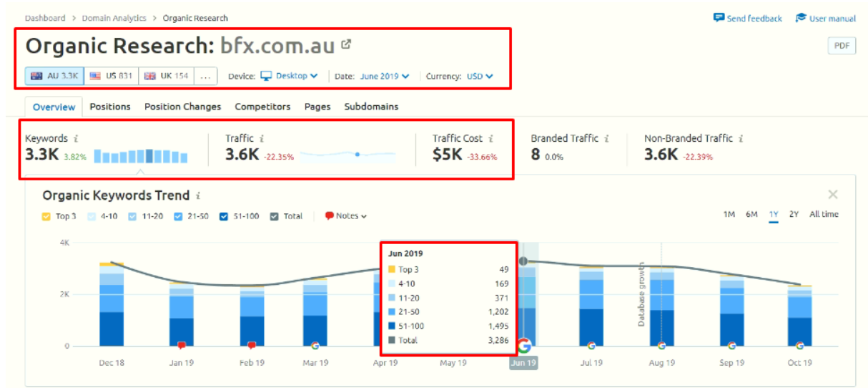Open the Device Desktop dropdown
This screenshot has width=868, height=388.
coord(289,76)
